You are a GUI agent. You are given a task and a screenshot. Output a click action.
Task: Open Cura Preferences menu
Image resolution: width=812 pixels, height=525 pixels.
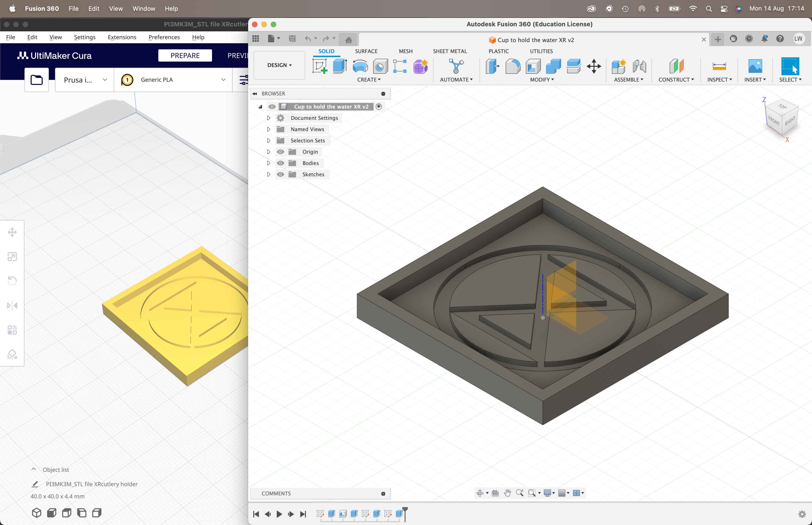pos(164,37)
